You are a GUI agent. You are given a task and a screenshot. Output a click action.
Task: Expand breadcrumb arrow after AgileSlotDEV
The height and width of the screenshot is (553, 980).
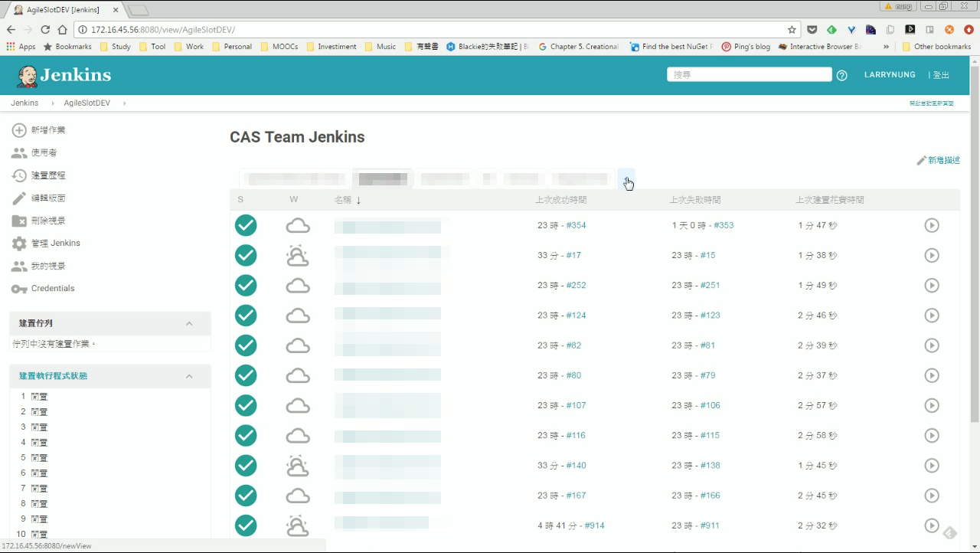124,103
